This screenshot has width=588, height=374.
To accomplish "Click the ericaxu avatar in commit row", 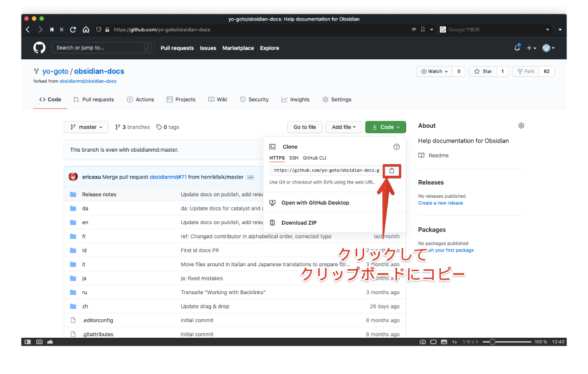I will point(73,177).
